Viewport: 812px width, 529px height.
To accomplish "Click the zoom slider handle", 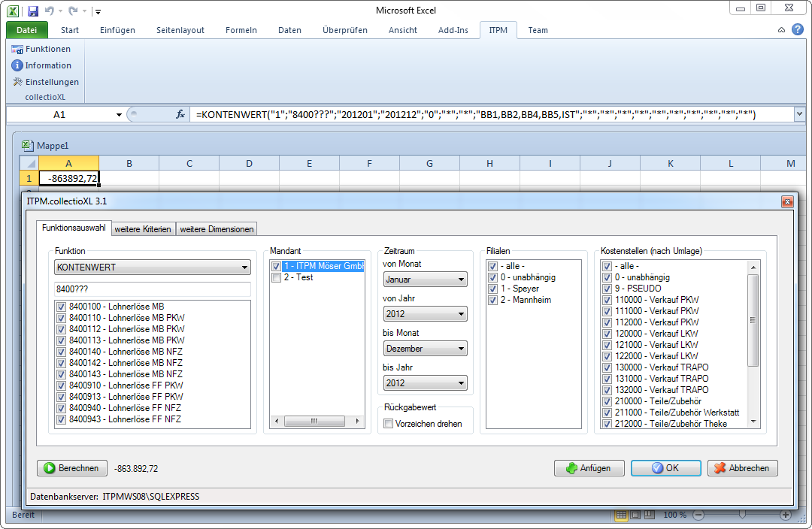I will [x=742, y=515].
